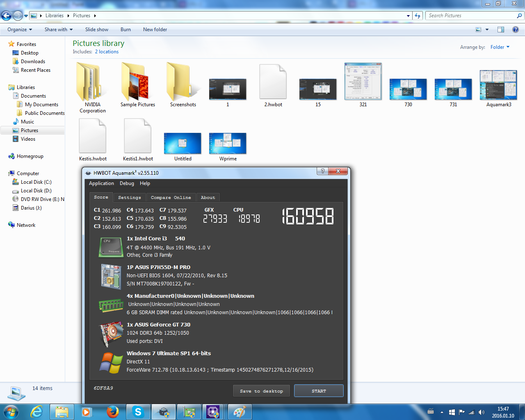525x420 pixels.
Task: Click the START benchmark button
Action: [x=319, y=391]
